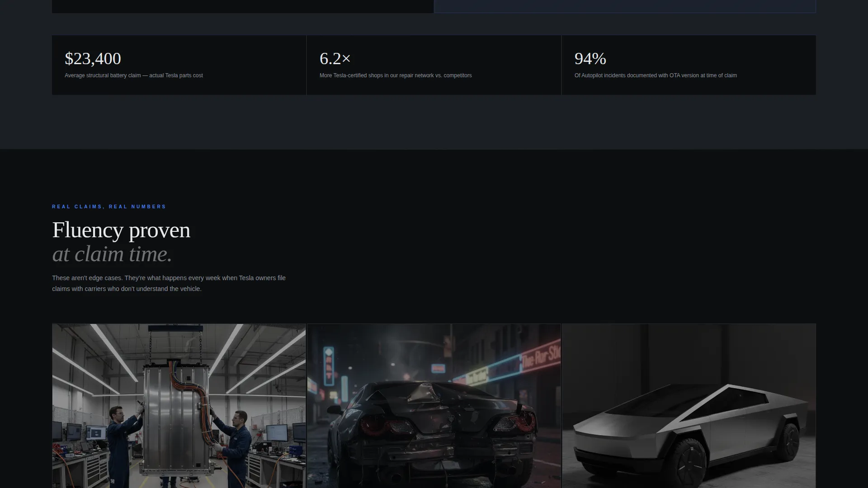Click the italic 'at claim time.' subheading
Image resolution: width=868 pixels, height=488 pixels.
(112, 254)
